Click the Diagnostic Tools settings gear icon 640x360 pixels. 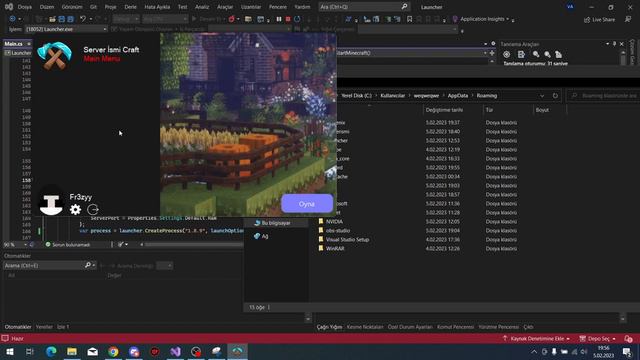(507, 55)
